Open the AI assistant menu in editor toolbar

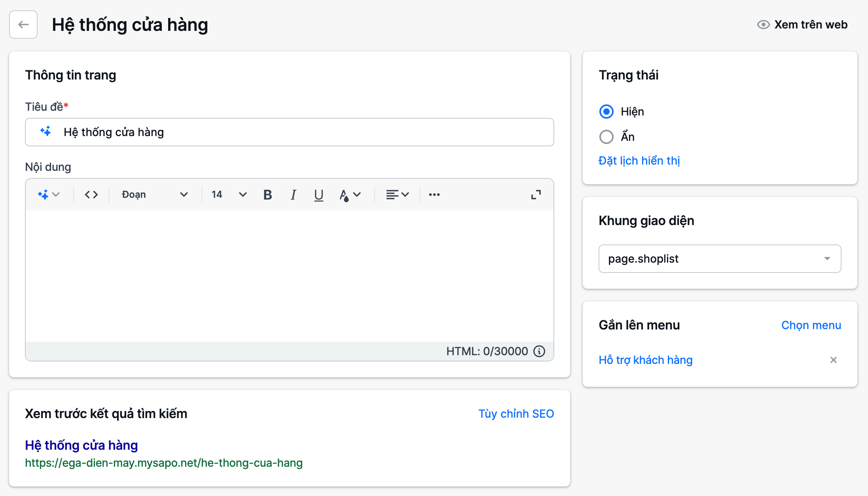(x=48, y=195)
